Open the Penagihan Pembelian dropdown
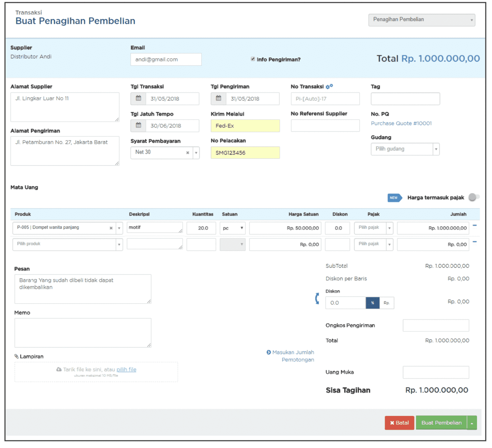Viewport: 492px width, 448px height. [x=422, y=20]
